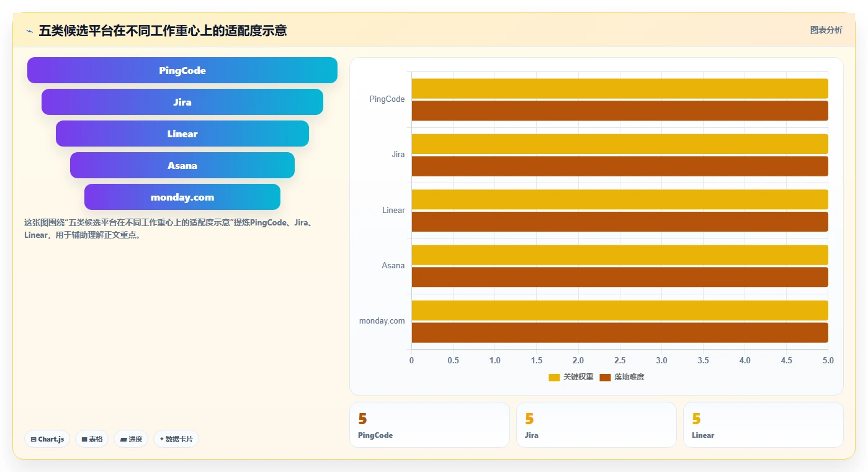Screen dimensions: 868x472
Task: Click Linear's yellow 关键权重 bar
Action: tap(620, 199)
